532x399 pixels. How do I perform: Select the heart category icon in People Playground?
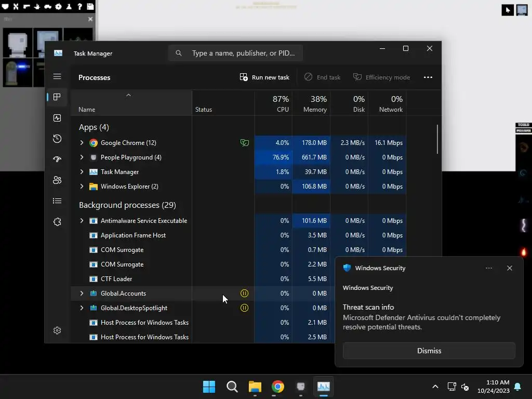(5, 6)
